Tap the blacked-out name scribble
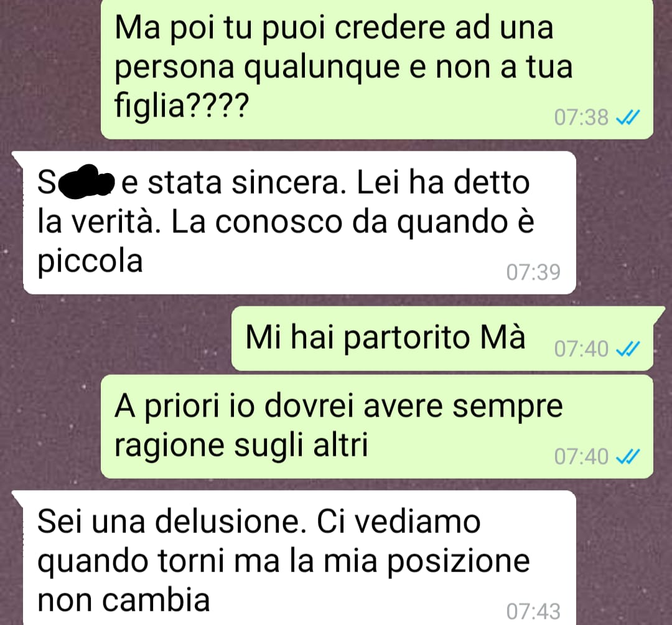672x625 pixels. [87, 181]
